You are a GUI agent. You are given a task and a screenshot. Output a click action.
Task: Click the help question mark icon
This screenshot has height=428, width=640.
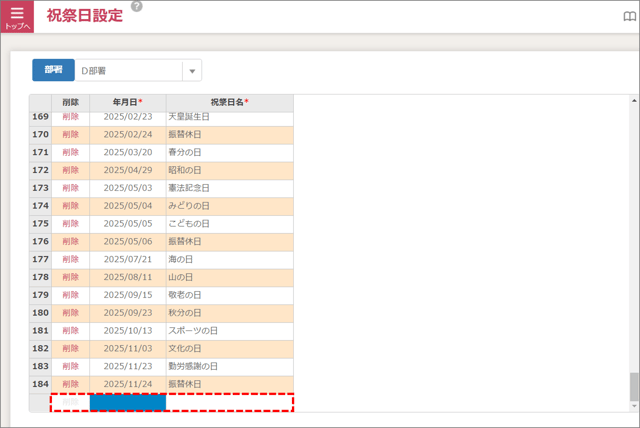click(x=137, y=6)
